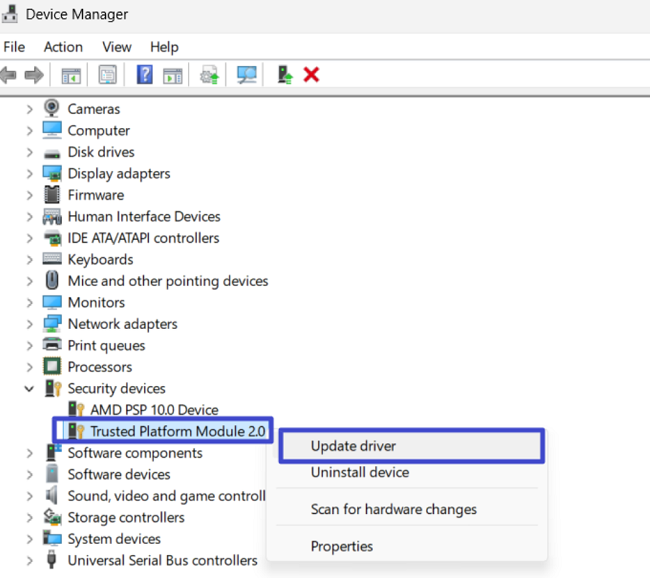The width and height of the screenshot is (650, 578).
Task: Expand the Network adapters category
Action: click(29, 324)
